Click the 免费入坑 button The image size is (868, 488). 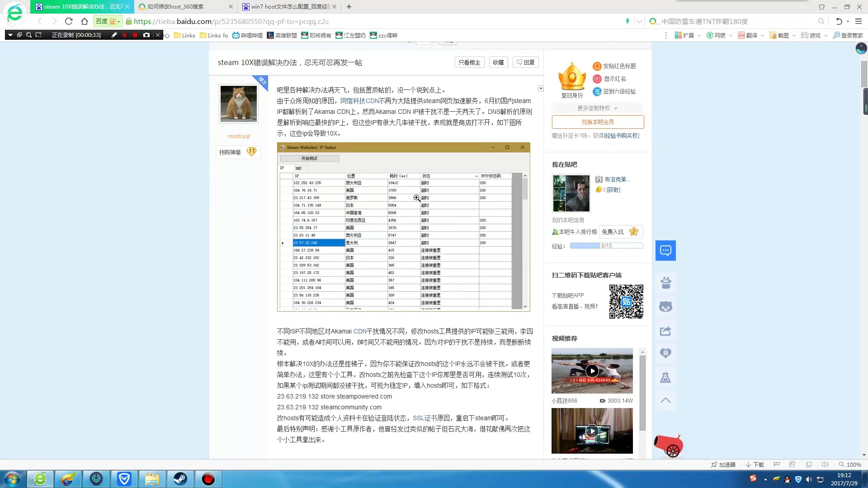(x=621, y=232)
